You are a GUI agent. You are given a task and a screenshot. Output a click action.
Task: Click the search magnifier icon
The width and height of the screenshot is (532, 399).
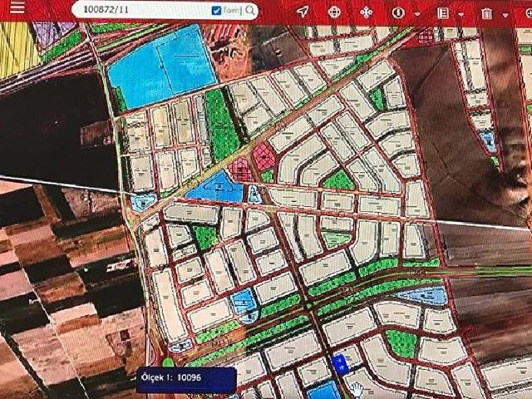pos(249,11)
